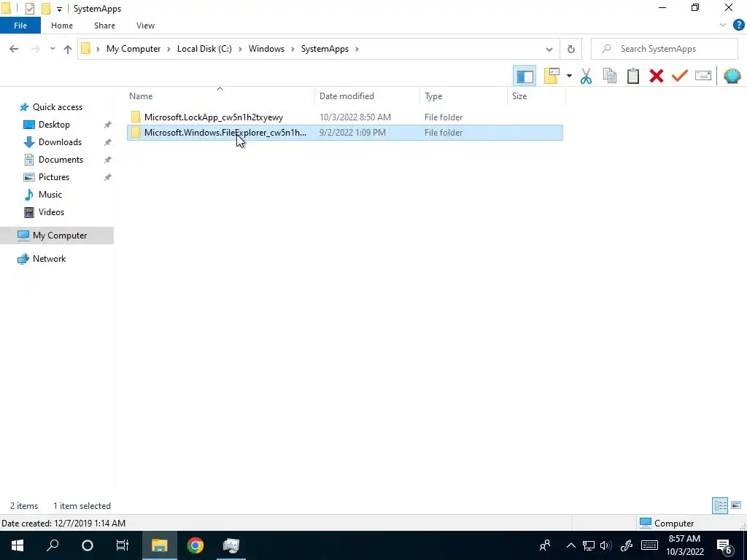The image size is (747, 560).
Task: Click the folder options toolbar icon
Action: pyautogui.click(x=551, y=76)
